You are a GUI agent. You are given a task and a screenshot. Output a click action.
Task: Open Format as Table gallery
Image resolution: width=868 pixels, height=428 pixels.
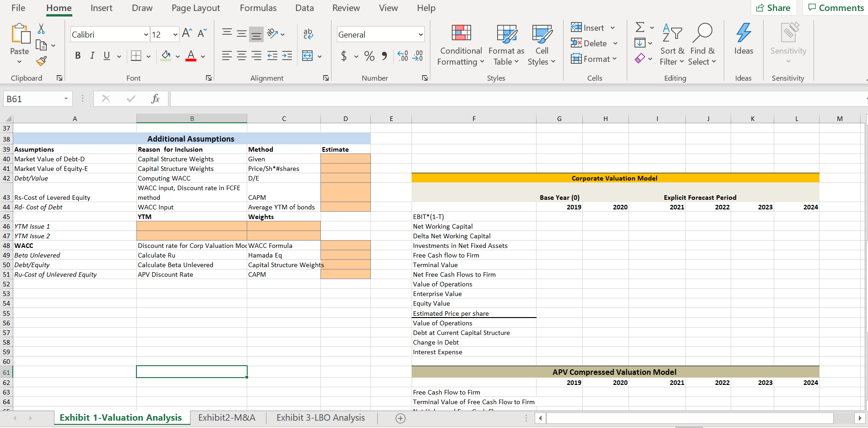(x=506, y=45)
